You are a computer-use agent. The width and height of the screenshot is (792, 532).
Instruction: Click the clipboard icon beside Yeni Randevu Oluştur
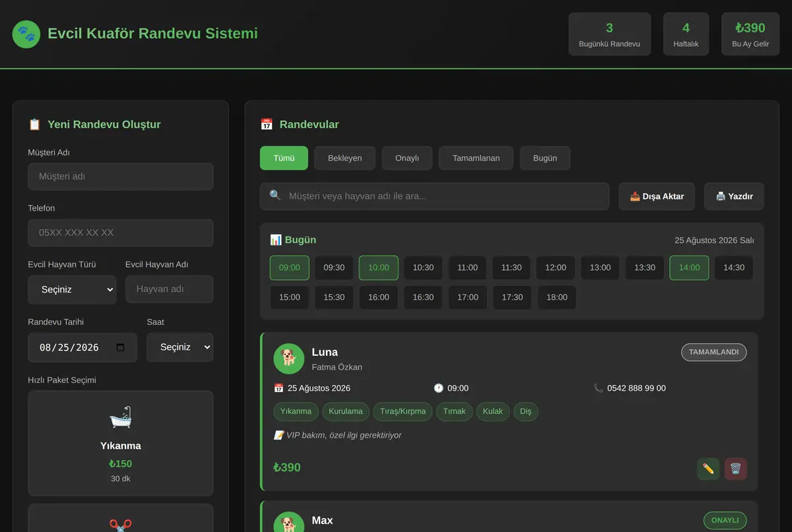(x=34, y=124)
